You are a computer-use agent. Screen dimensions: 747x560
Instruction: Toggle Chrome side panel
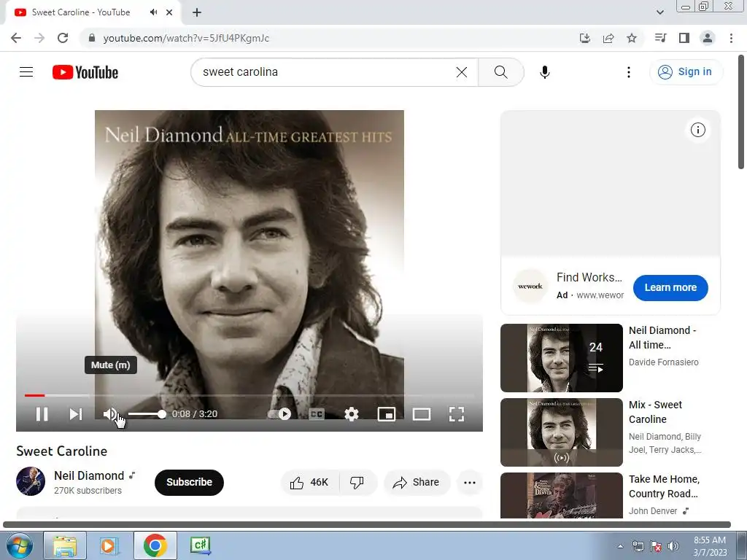[684, 38]
